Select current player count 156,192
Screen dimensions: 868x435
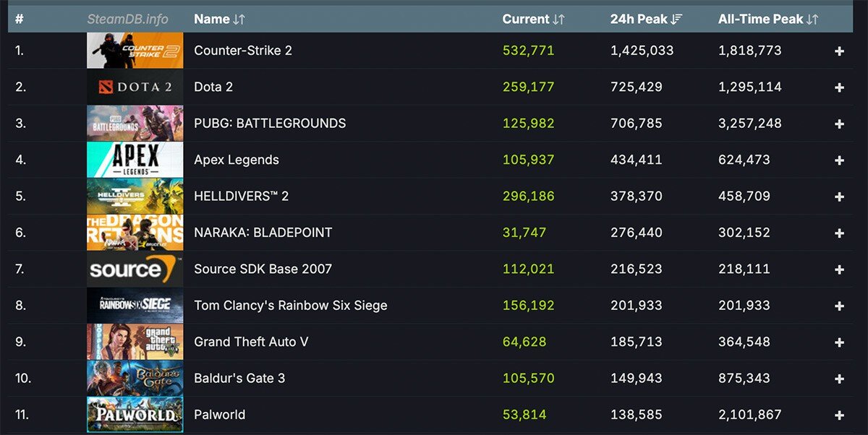529,306
